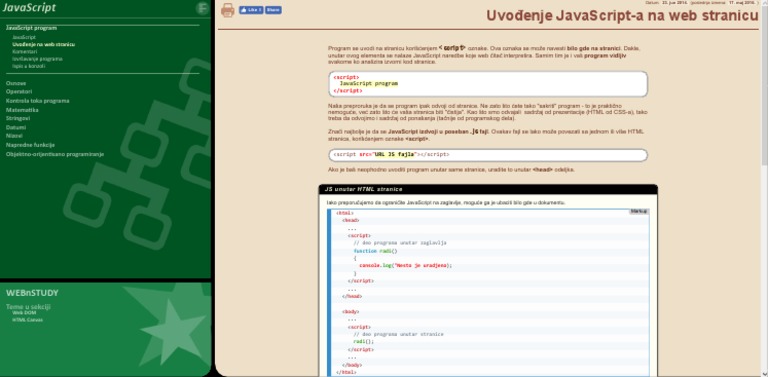Click the Teme u sekciji label

pyautogui.click(x=28, y=306)
